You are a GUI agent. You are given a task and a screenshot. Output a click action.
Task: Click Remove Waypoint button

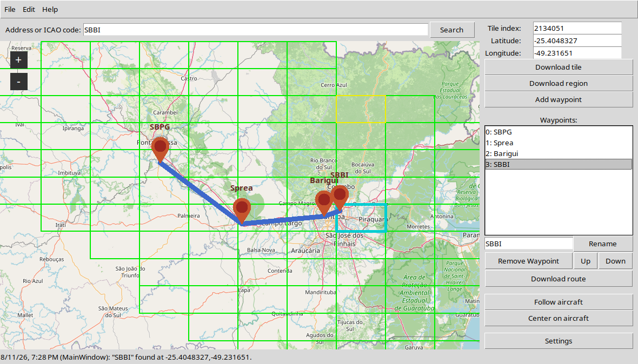pyautogui.click(x=528, y=261)
